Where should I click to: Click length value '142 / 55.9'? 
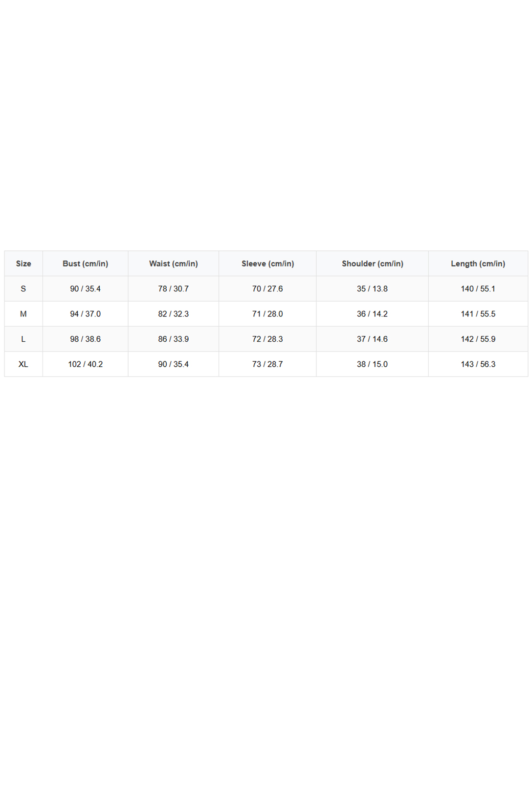[478, 339]
